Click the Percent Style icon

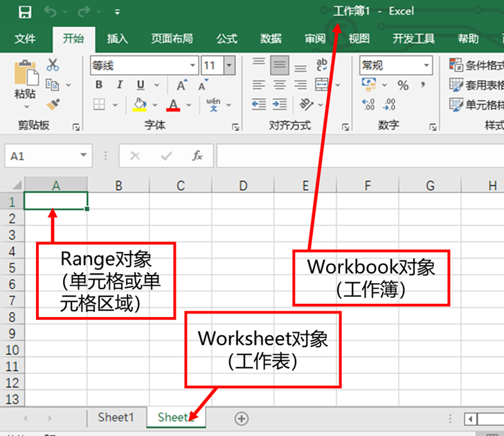pyautogui.click(x=403, y=85)
